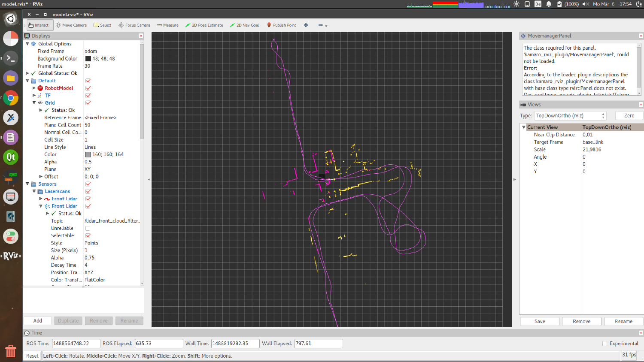Viewport: 644px width, 362px height.
Task: Switch keyboard layout from the De indicator
Action: pyautogui.click(x=538, y=4)
